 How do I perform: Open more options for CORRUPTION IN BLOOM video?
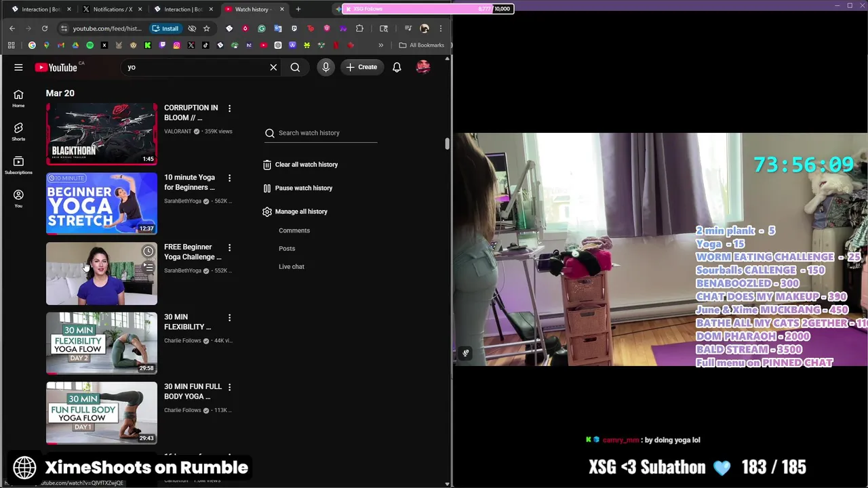coord(229,108)
